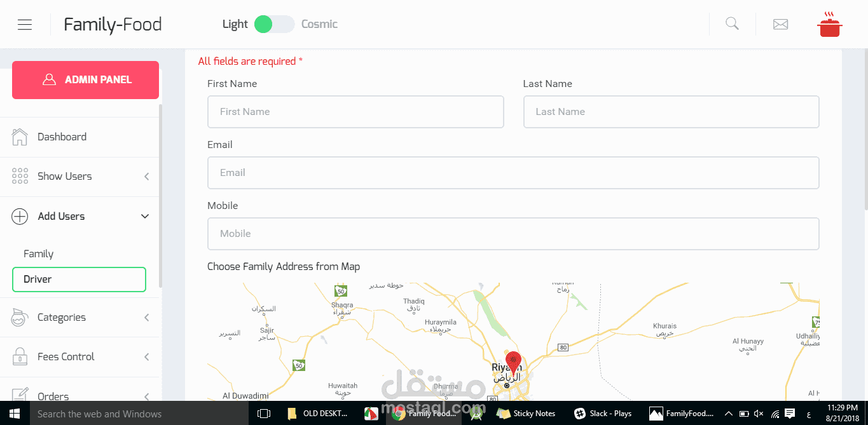Open the Dashboard menu item

tap(79, 137)
